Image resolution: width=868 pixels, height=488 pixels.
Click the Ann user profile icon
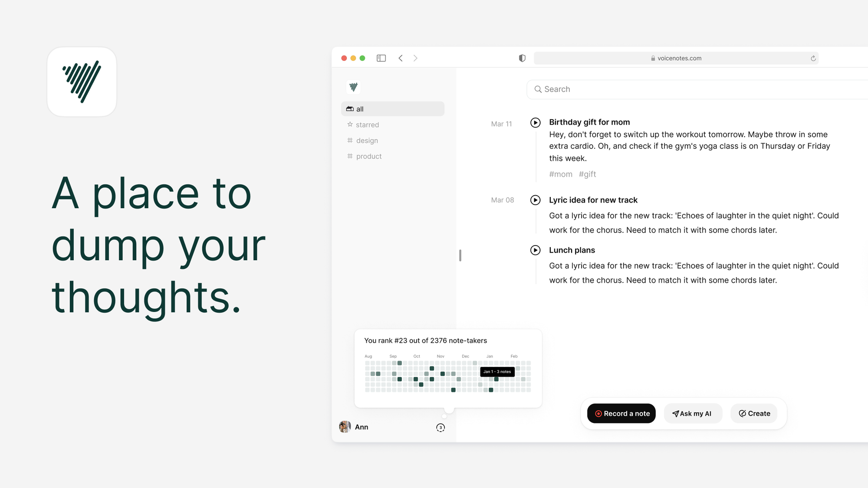click(345, 427)
